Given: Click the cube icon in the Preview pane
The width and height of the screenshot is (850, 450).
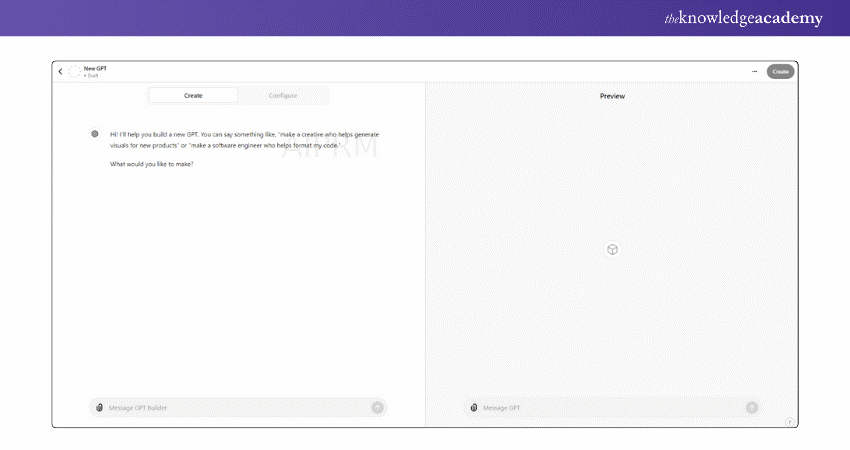Looking at the screenshot, I should coord(612,249).
